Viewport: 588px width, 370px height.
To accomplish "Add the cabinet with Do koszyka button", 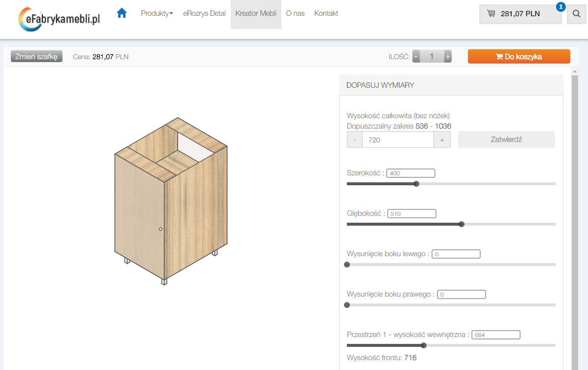I will [519, 57].
